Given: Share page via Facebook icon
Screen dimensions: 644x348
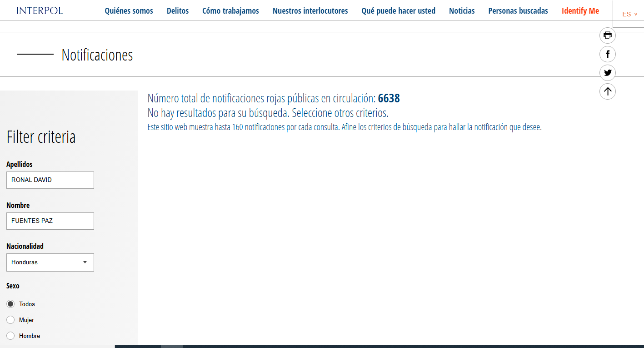Looking at the screenshot, I should click(x=608, y=54).
